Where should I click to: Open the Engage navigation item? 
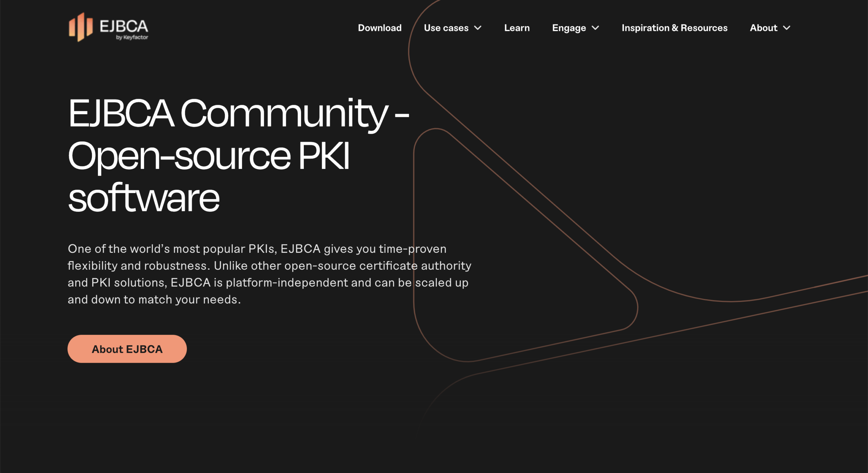[x=569, y=28]
